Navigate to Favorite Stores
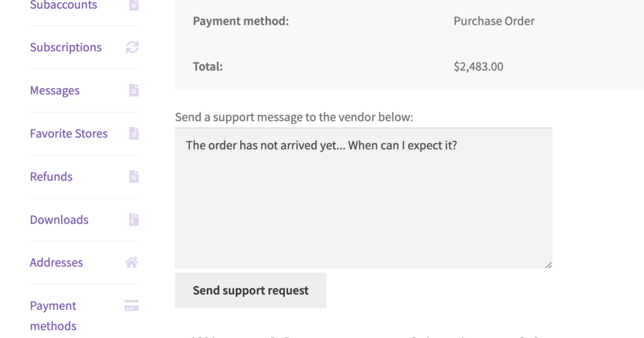Image resolution: width=644 pixels, height=338 pixels. pos(69,133)
